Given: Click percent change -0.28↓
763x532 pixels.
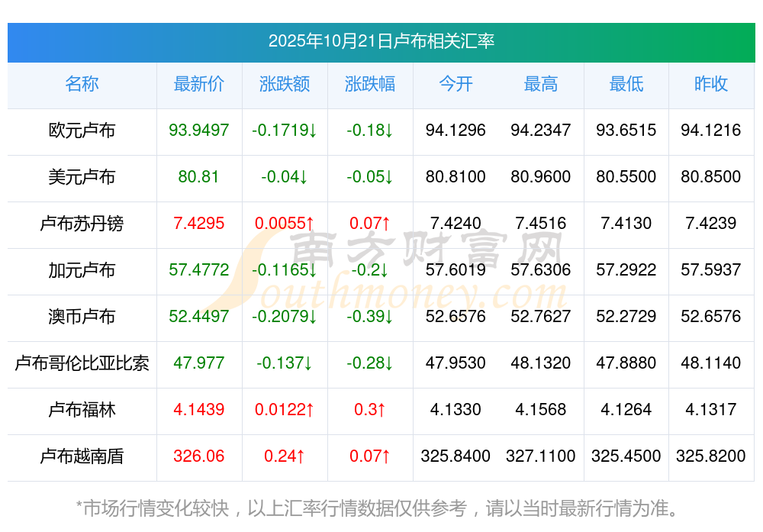Looking at the screenshot, I should tap(370, 363).
